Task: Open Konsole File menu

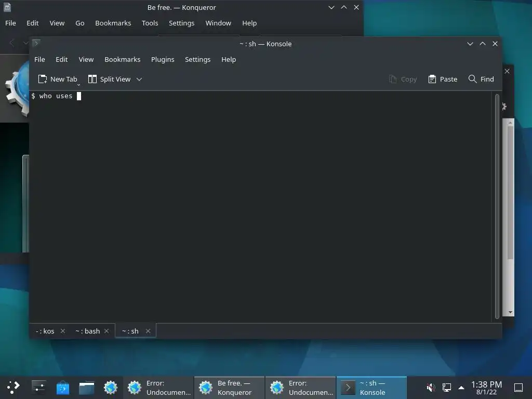Action: pos(39,59)
